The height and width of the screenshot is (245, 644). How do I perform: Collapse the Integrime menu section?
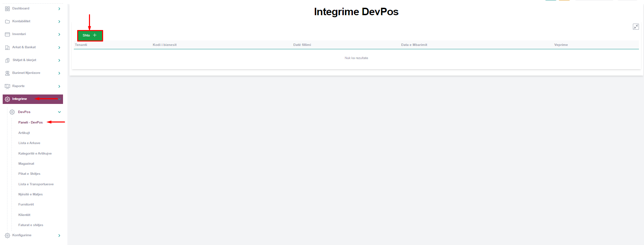(x=59, y=99)
